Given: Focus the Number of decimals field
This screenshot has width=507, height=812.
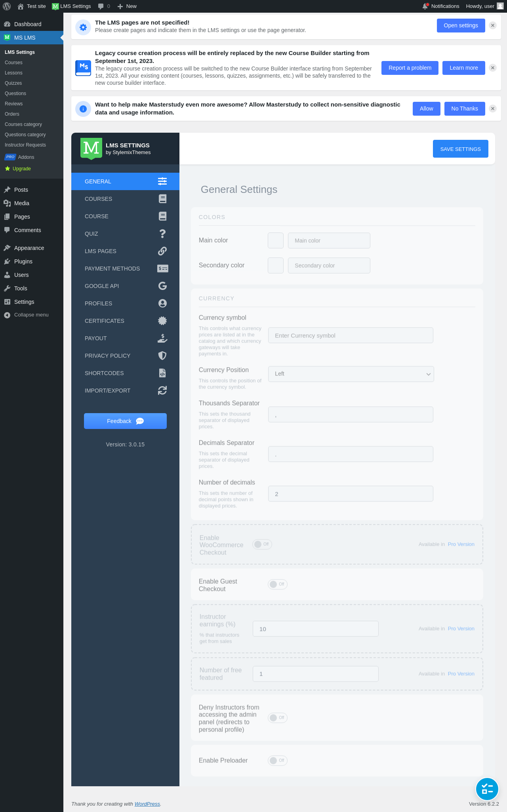Looking at the screenshot, I should pyautogui.click(x=351, y=494).
